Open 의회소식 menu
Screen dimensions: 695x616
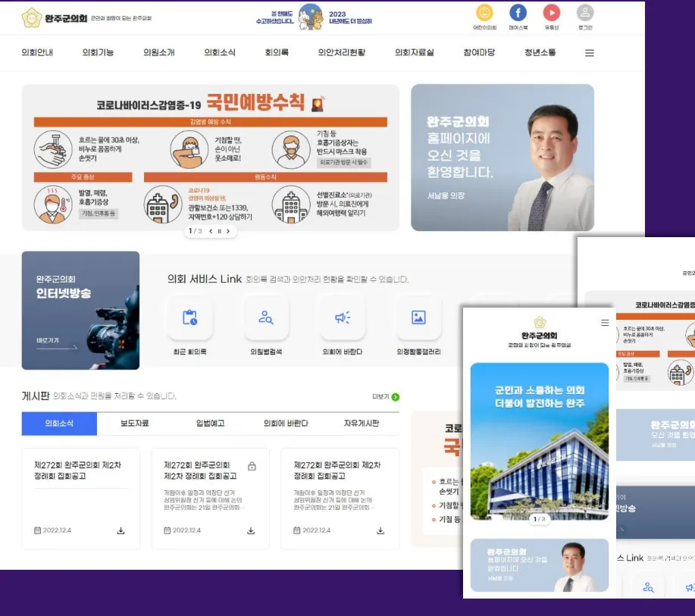pyautogui.click(x=219, y=52)
